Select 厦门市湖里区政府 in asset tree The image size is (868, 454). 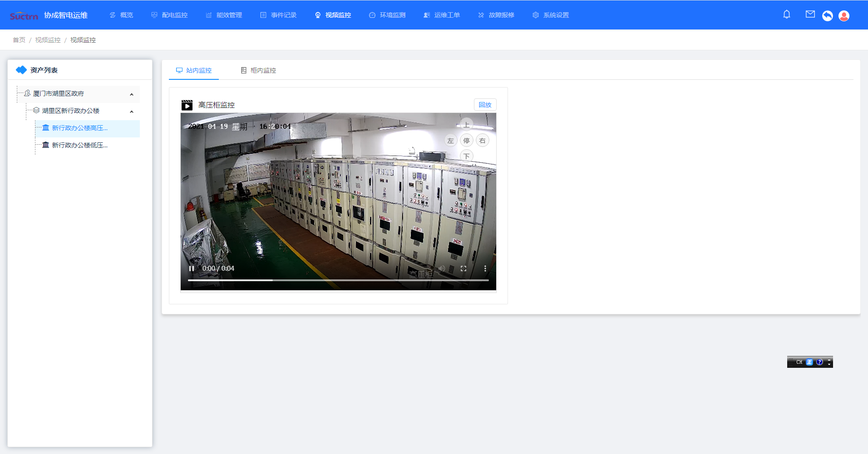58,93
